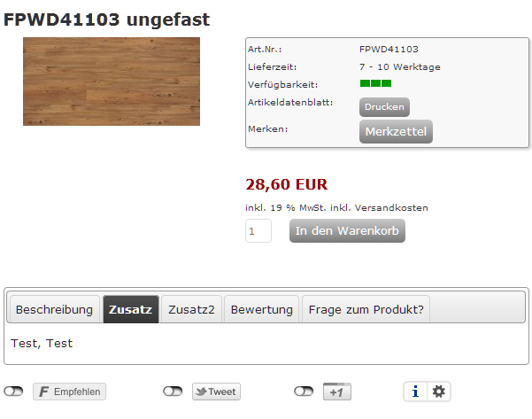Click the FPWD41103 ungefast product title

pos(106,19)
